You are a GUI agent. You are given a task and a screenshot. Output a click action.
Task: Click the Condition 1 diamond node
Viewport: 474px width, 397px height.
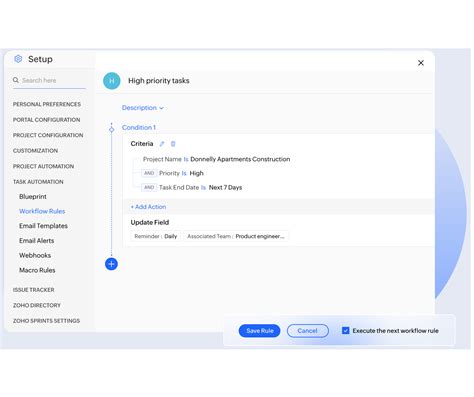111,129
